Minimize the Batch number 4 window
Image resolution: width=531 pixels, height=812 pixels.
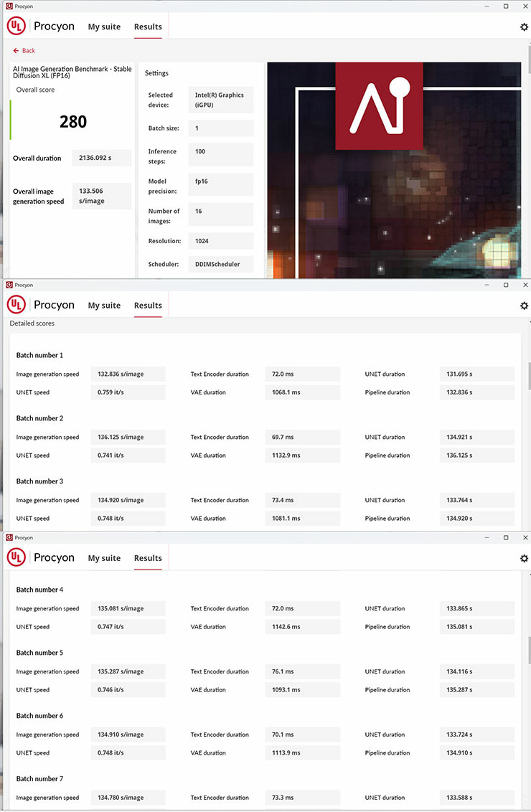point(487,537)
